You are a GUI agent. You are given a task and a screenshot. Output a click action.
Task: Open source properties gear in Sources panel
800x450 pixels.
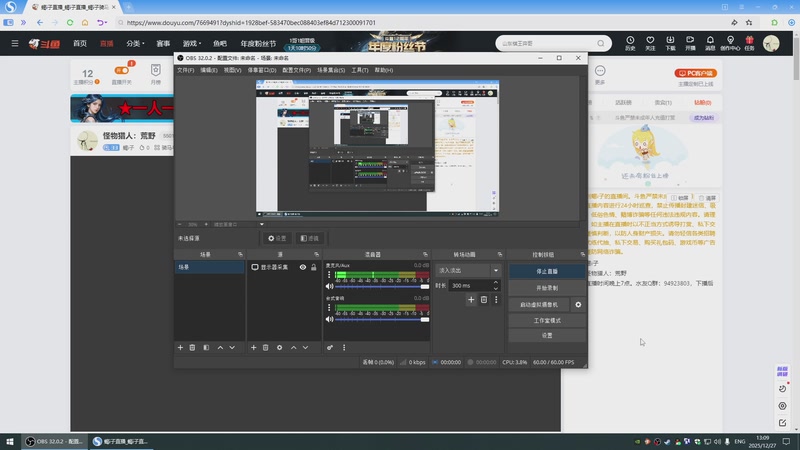coord(279,347)
